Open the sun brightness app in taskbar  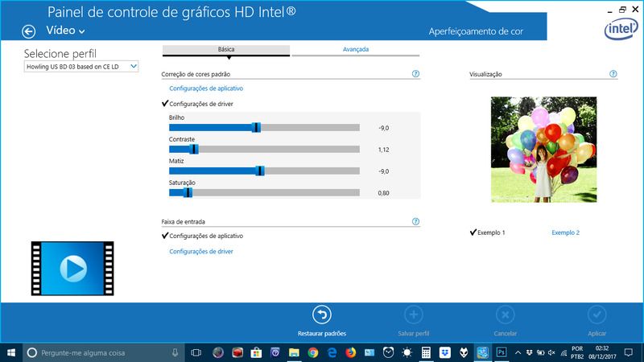pos(407,352)
